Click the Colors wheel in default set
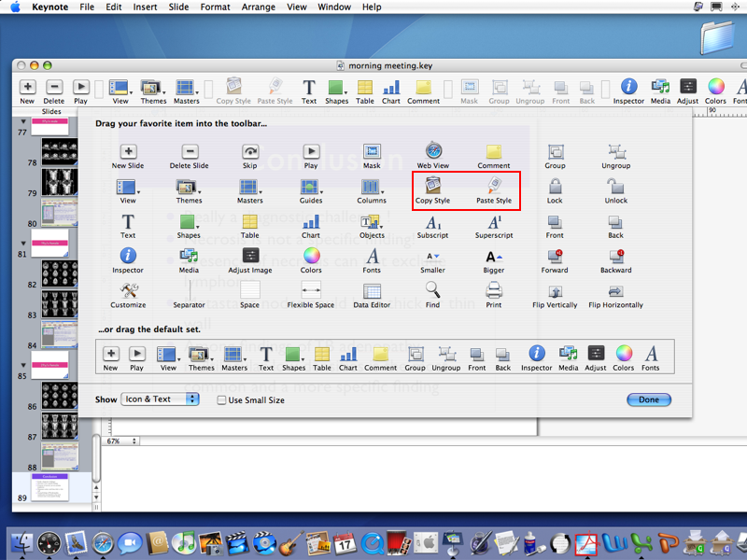The image size is (747, 560). pyautogui.click(x=624, y=354)
